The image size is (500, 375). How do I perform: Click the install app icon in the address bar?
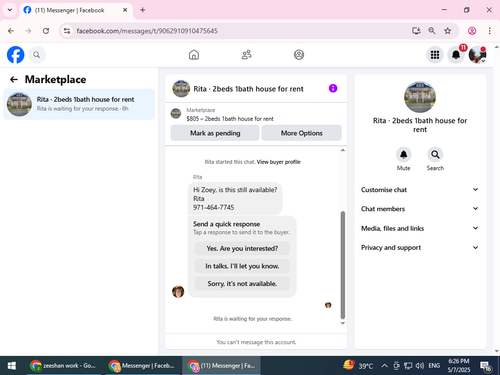416,31
